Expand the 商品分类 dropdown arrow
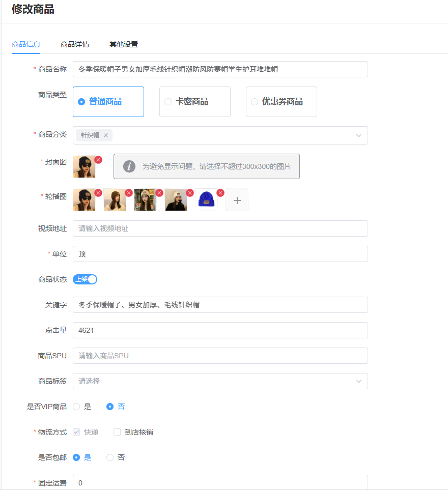 tap(358, 135)
